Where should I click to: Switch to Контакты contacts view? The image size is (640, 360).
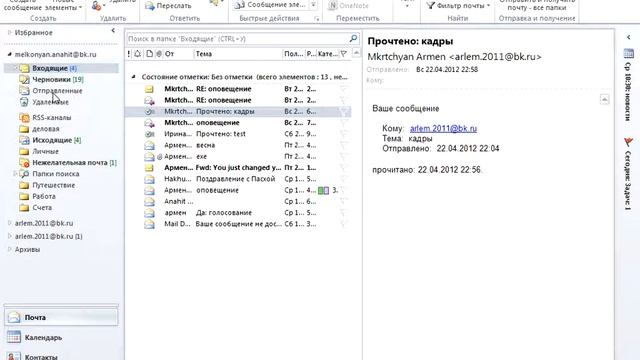[61, 356]
